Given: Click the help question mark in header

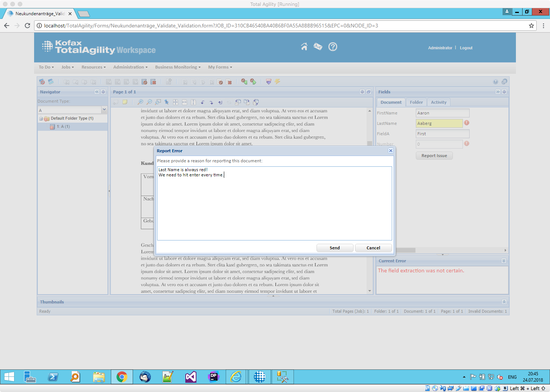Looking at the screenshot, I should click(333, 47).
